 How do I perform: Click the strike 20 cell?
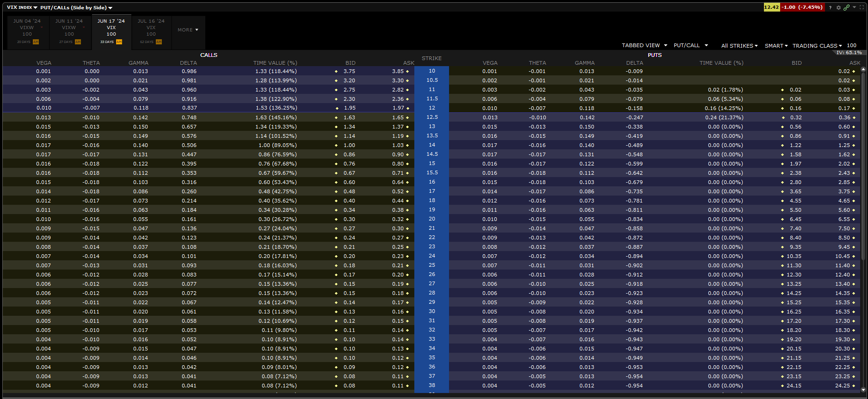click(x=431, y=219)
